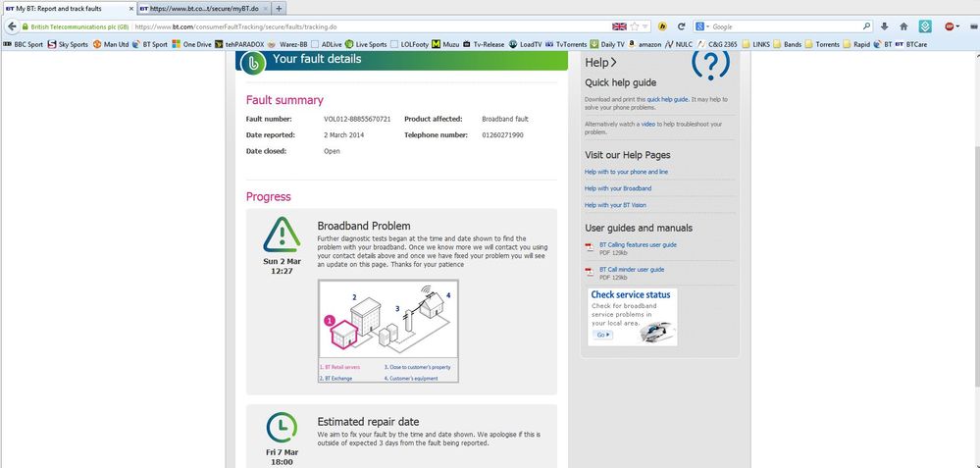This screenshot has height=468, width=980.
Task: Click fault number VOL012-88855670721
Action: [x=357, y=119]
